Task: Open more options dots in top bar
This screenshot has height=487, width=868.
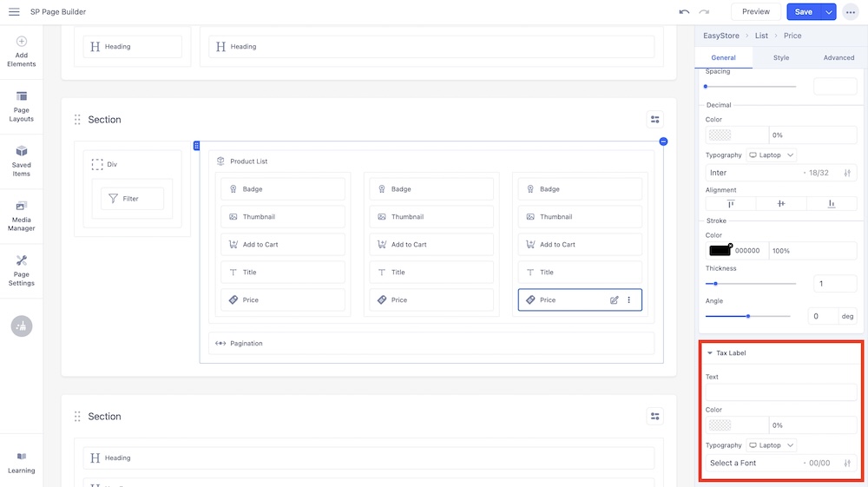Action: click(850, 11)
